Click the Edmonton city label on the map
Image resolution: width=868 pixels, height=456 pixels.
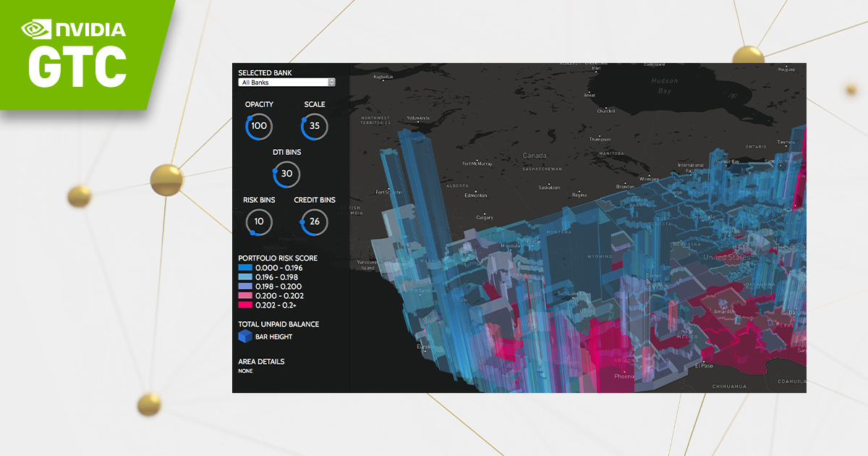tap(476, 195)
